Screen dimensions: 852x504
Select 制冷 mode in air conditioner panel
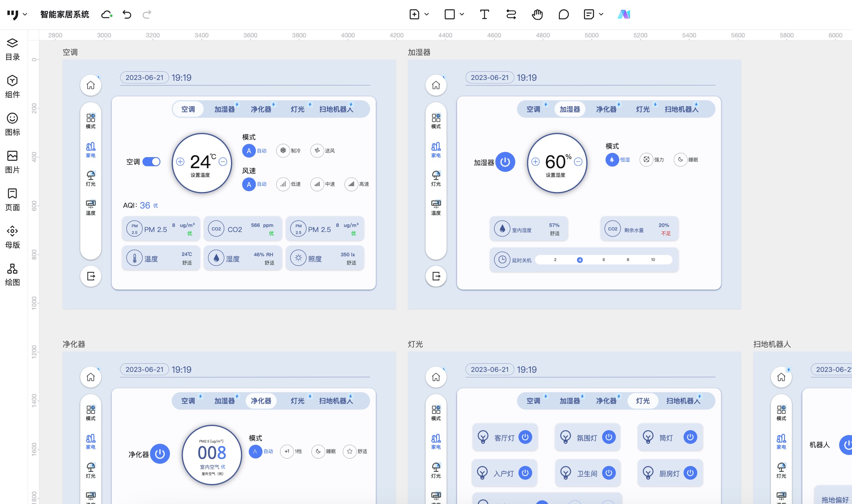tap(283, 150)
